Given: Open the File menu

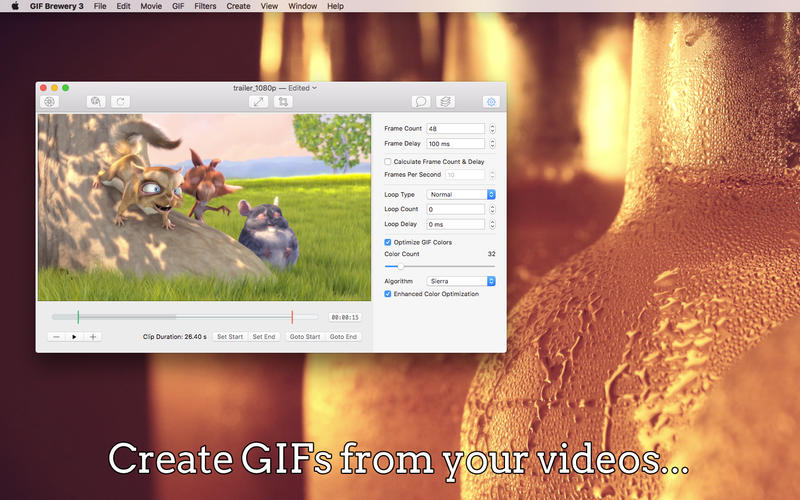Looking at the screenshot, I should [100, 6].
